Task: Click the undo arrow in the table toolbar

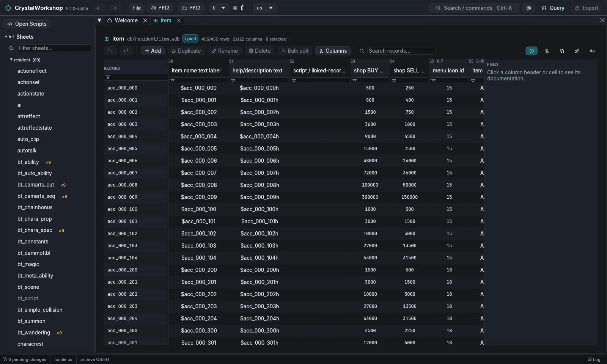Action: point(110,51)
